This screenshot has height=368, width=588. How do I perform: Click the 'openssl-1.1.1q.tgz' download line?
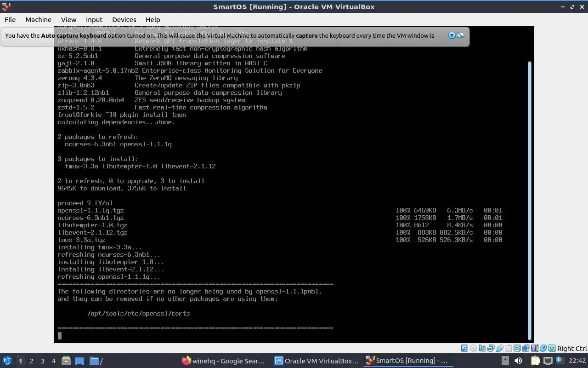coord(280,210)
